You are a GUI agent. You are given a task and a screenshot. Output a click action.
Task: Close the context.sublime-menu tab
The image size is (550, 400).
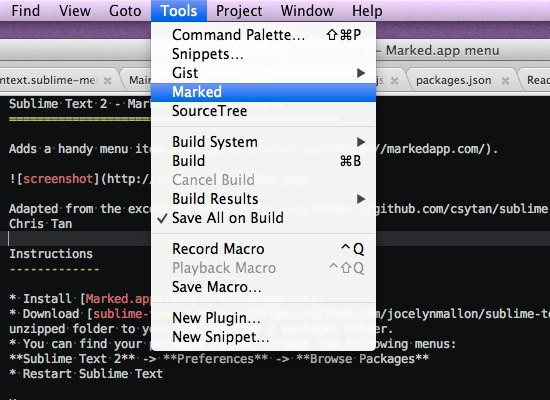coord(107,81)
